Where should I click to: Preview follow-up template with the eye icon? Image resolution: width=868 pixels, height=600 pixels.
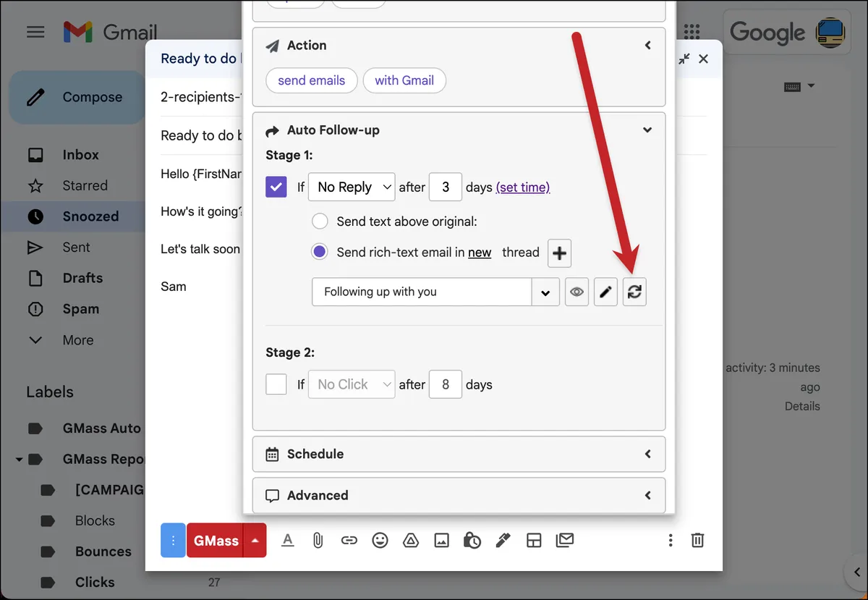click(576, 292)
